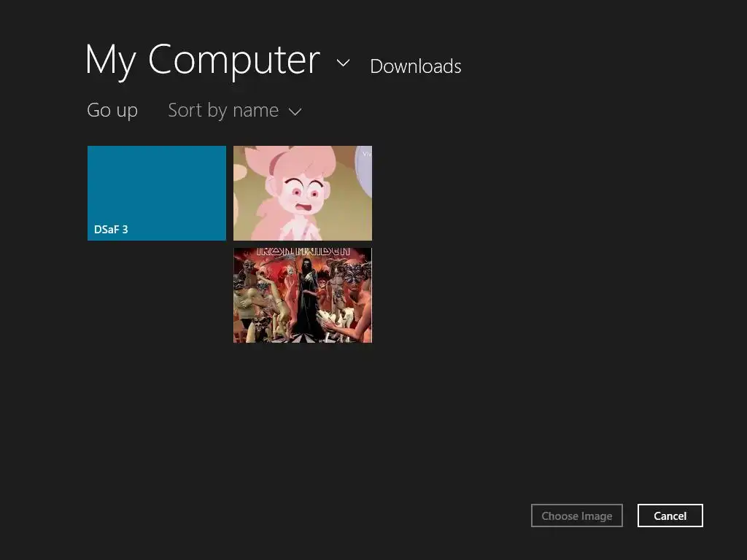Go up one folder level
Screen dimensions: 747x560
(x=112, y=111)
